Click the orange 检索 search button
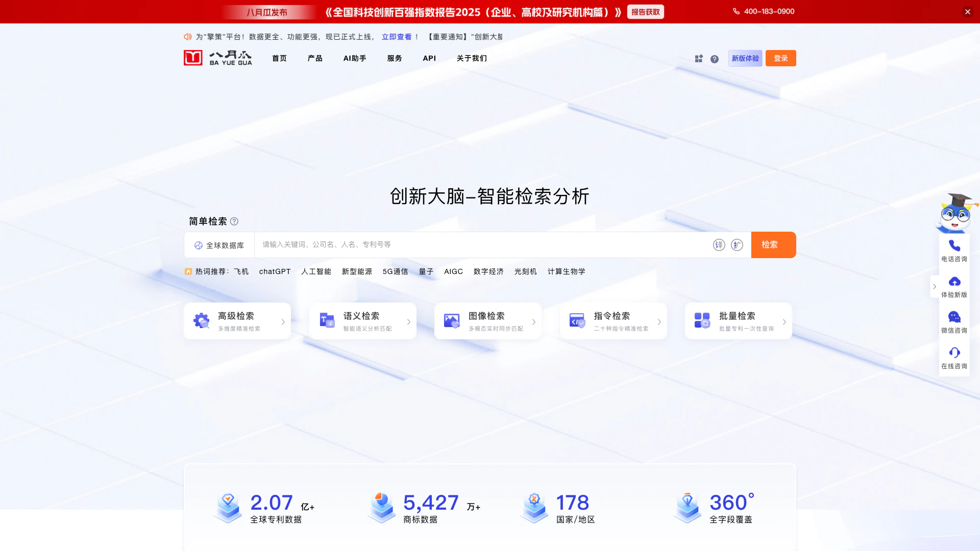 773,245
